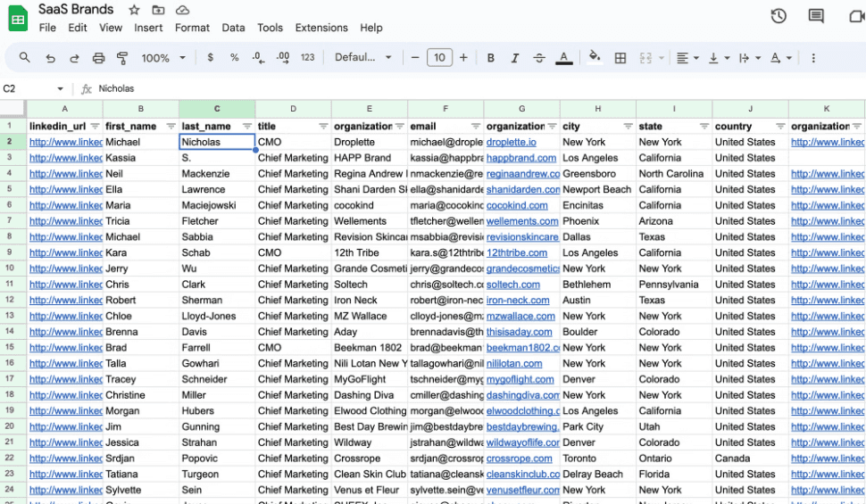The image size is (866, 504).
Task: Open the Google Sheets home icon
Action: 18,19
